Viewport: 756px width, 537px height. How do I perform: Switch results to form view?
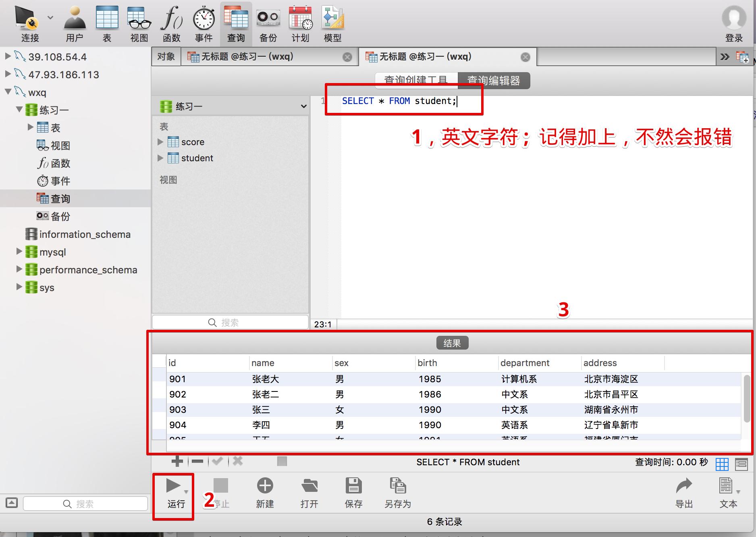741,464
